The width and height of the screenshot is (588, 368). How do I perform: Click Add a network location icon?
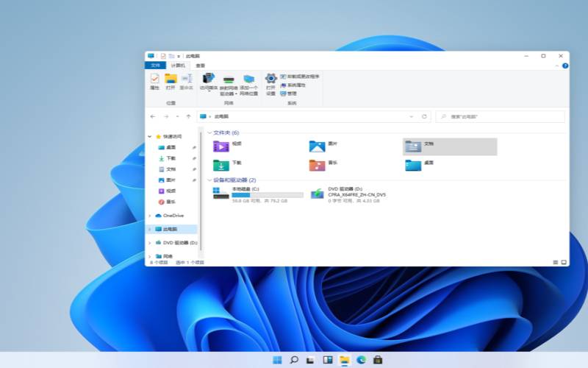(248, 85)
